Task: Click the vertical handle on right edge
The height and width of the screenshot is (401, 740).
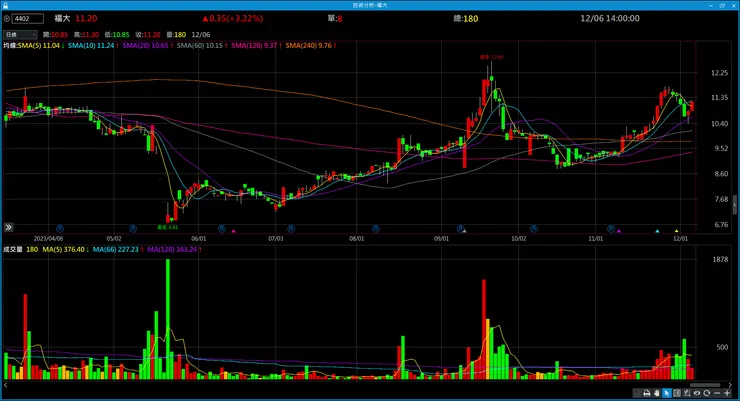Action: tap(735, 204)
